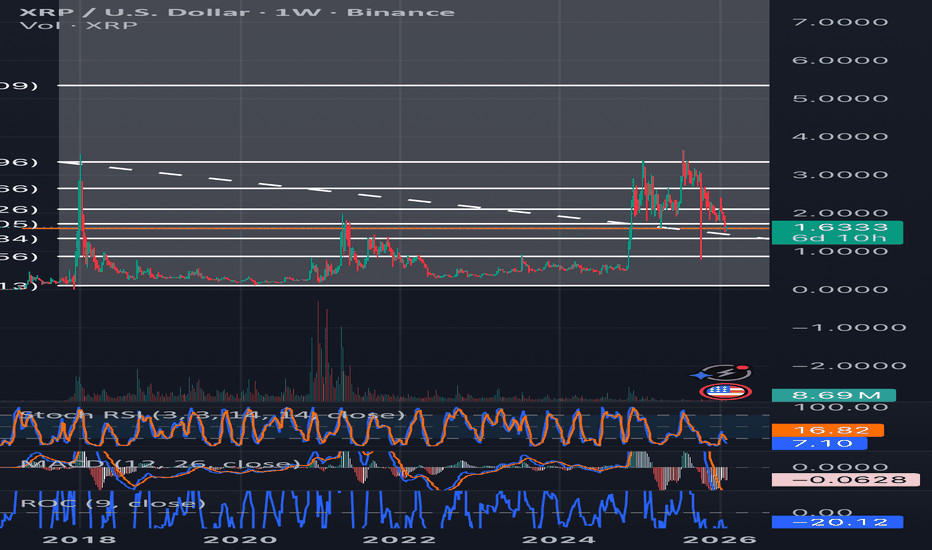Select the topmost white horizontal level line
Image resolution: width=932 pixels, height=550 pixels.
400,86
